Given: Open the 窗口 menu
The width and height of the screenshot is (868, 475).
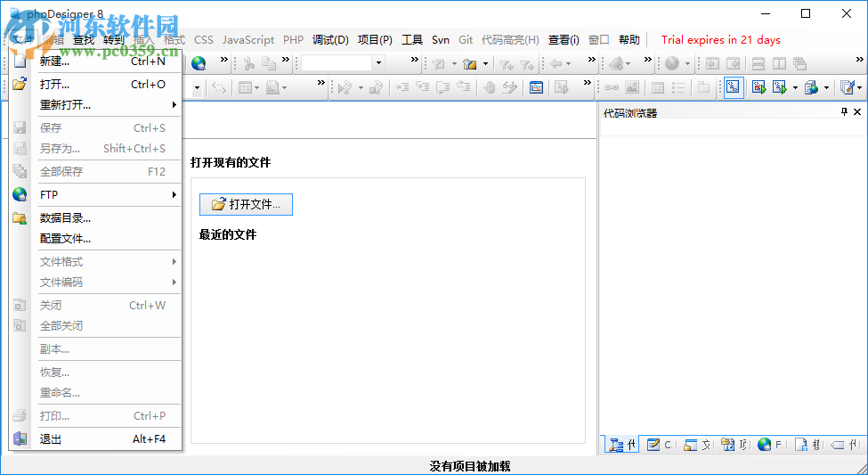Looking at the screenshot, I should pyautogui.click(x=598, y=40).
